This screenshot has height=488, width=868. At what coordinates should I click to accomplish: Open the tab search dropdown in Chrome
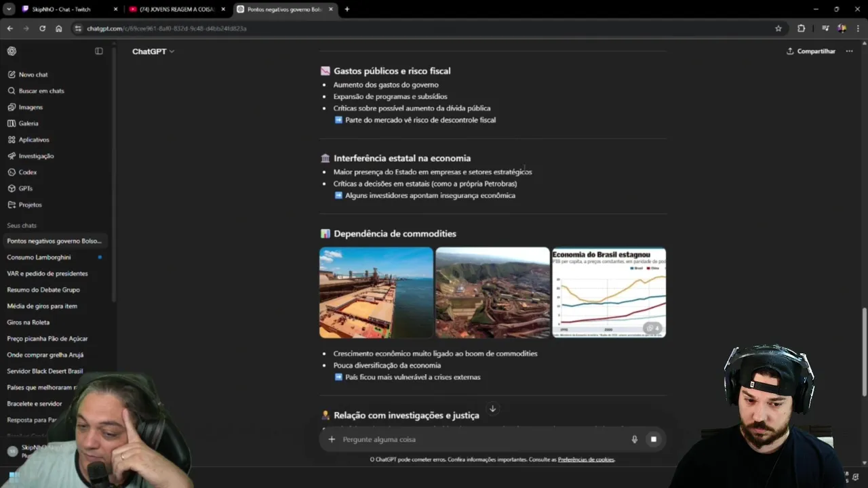[x=9, y=9]
